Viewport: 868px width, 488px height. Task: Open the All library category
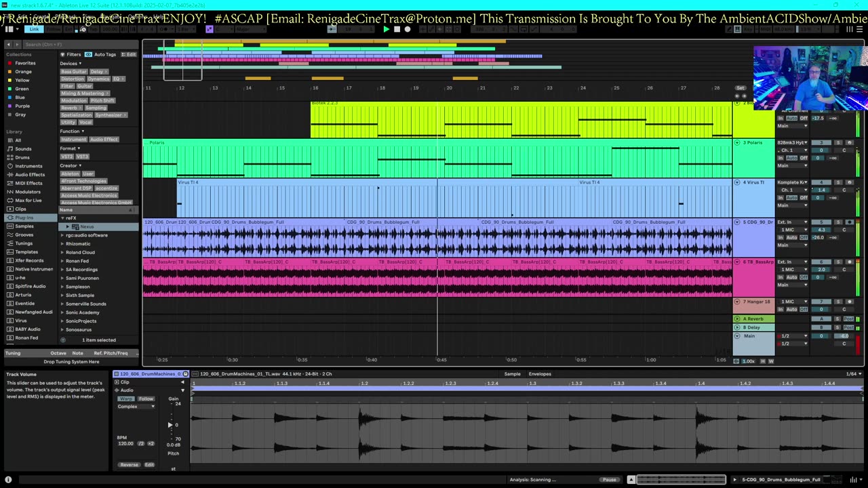point(18,140)
